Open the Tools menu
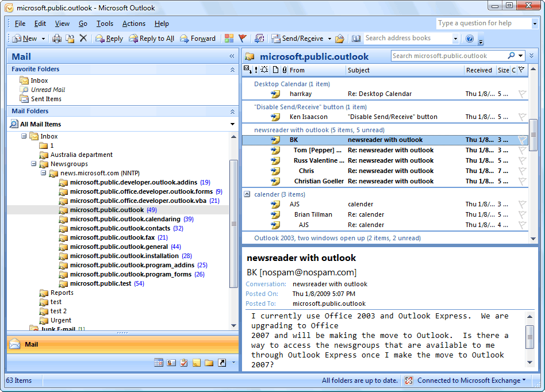 tap(105, 24)
